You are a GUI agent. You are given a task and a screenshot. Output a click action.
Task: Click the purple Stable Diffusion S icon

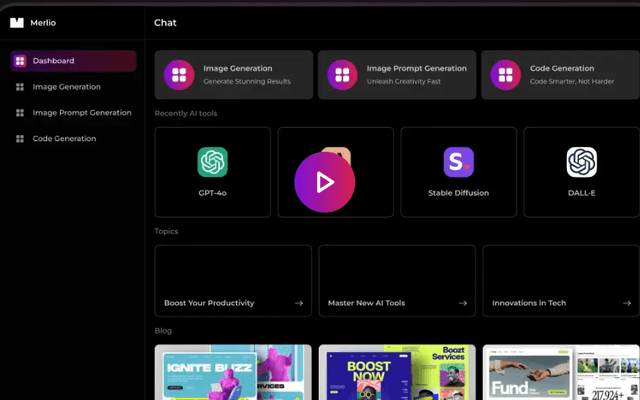click(459, 162)
